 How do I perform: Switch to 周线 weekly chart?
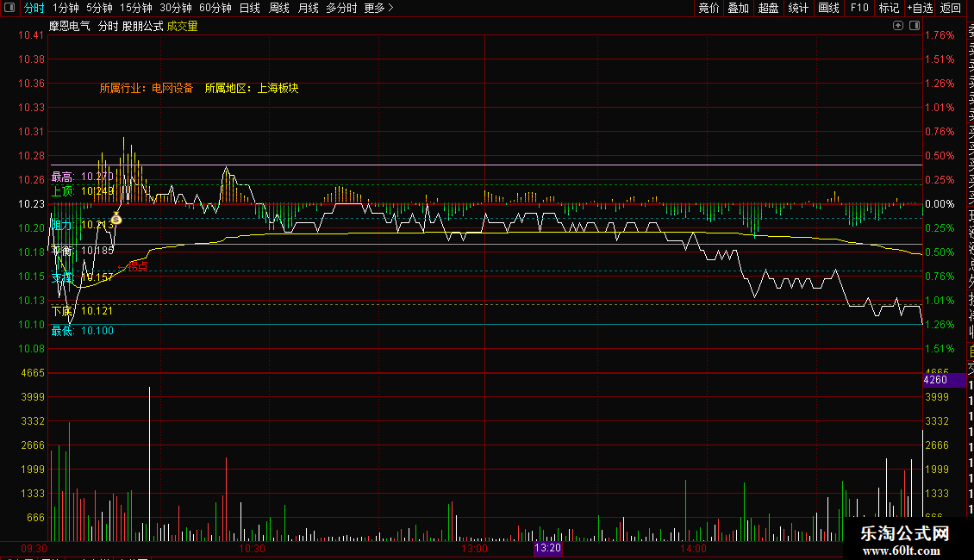pyautogui.click(x=279, y=8)
